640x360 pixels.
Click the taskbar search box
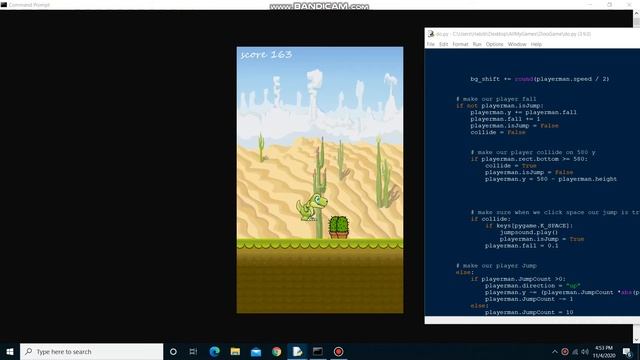(91, 351)
